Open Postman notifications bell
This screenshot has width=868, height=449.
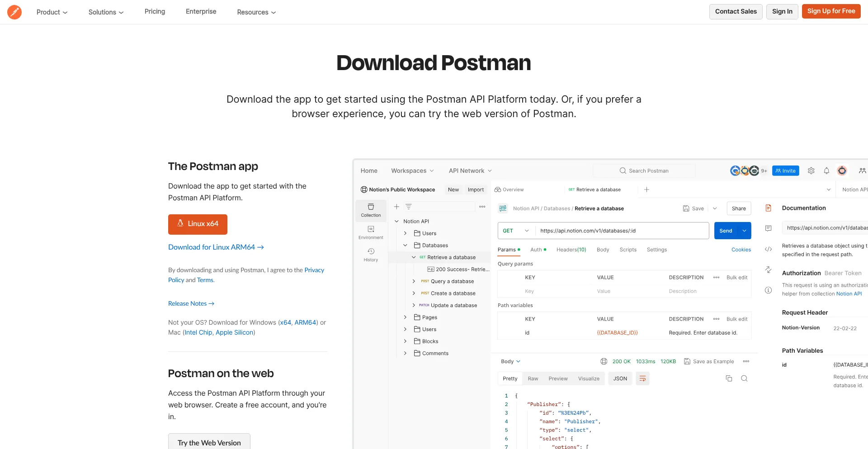point(826,170)
